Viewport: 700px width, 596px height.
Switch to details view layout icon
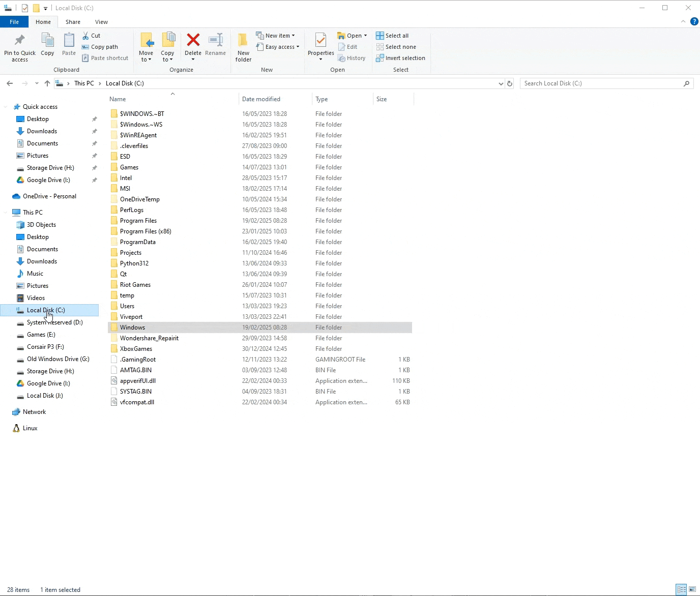point(681,589)
